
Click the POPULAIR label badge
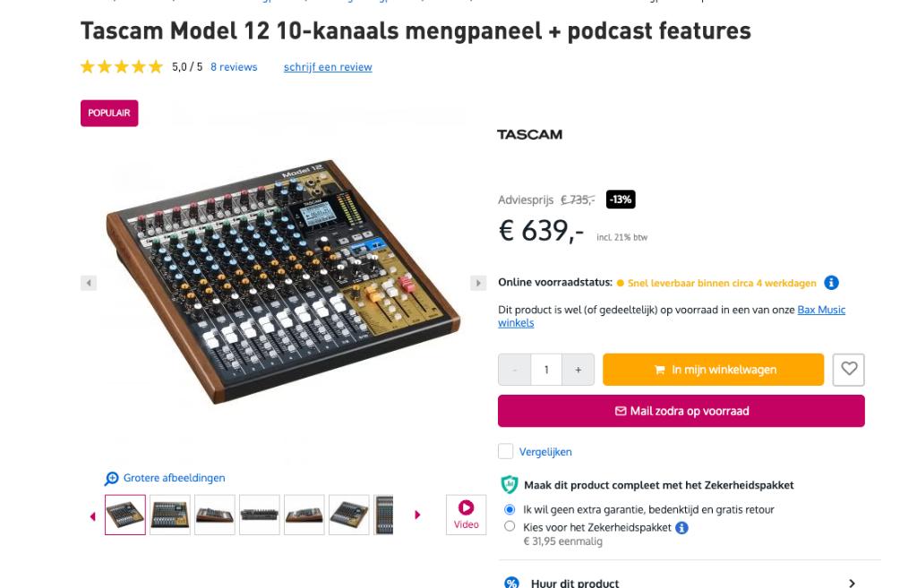(x=108, y=114)
